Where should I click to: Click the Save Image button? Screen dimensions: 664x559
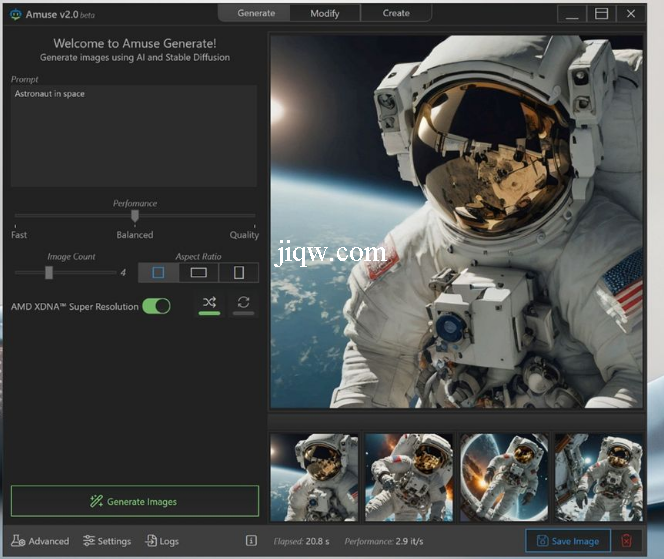pyautogui.click(x=568, y=541)
